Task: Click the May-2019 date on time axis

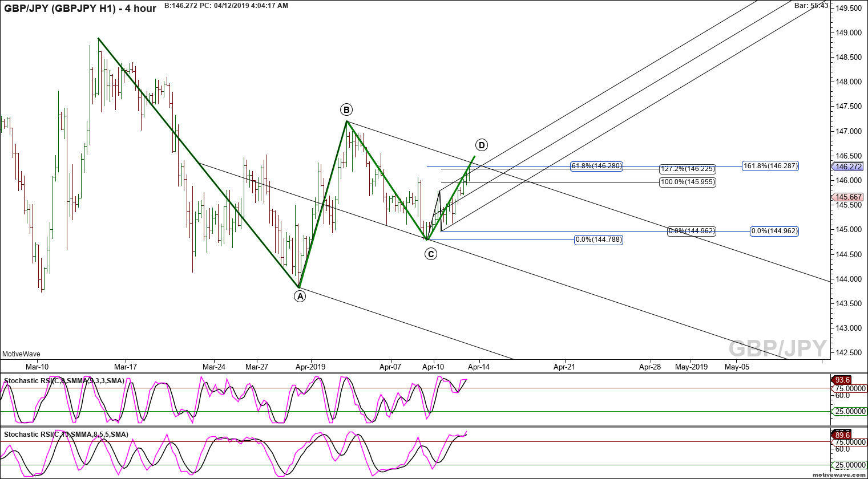Action: (691, 367)
